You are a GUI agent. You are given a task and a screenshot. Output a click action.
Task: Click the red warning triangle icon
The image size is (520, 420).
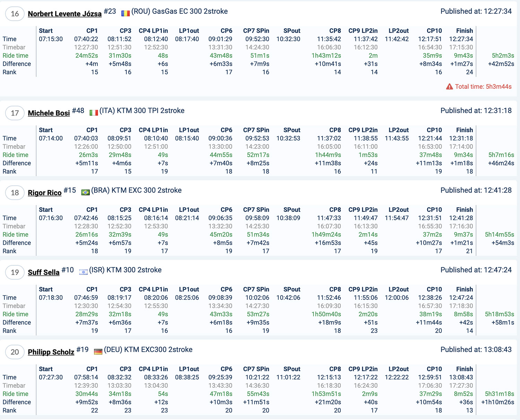pos(449,87)
